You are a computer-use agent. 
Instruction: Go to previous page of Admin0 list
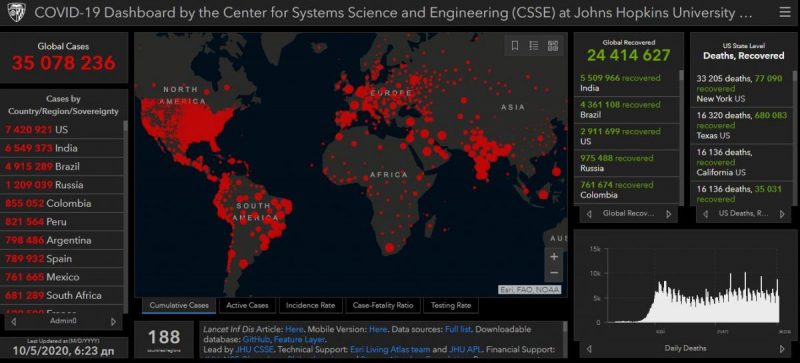click(14, 322)
